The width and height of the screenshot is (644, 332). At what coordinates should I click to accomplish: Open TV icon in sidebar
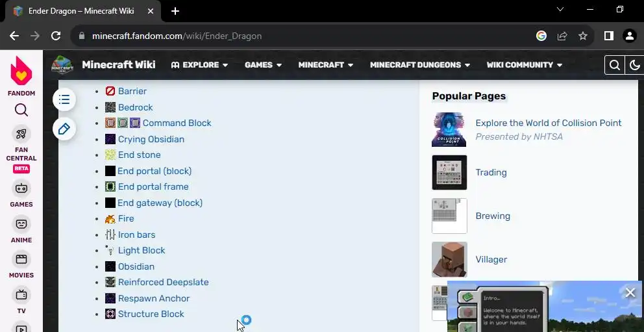pos(21,295)
